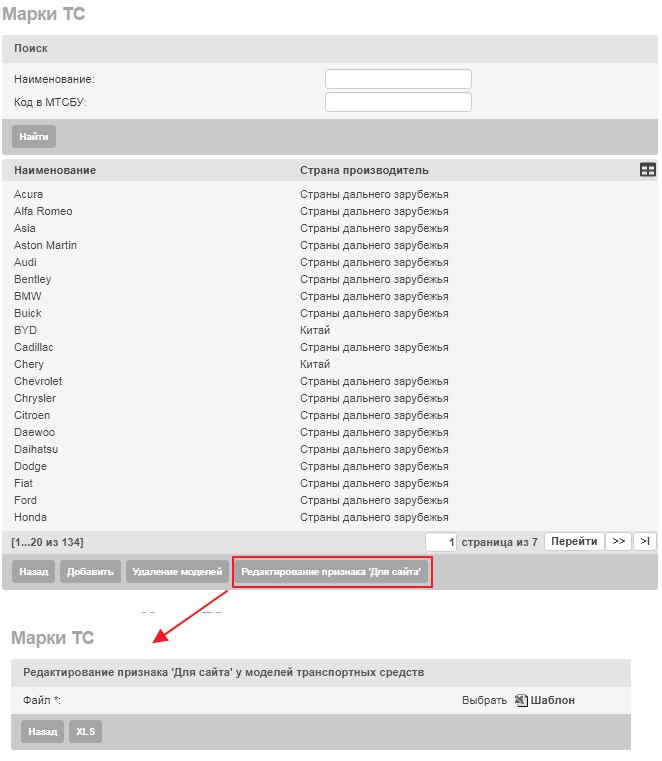Click the Поиск panel header

click(x=330, y=49)
